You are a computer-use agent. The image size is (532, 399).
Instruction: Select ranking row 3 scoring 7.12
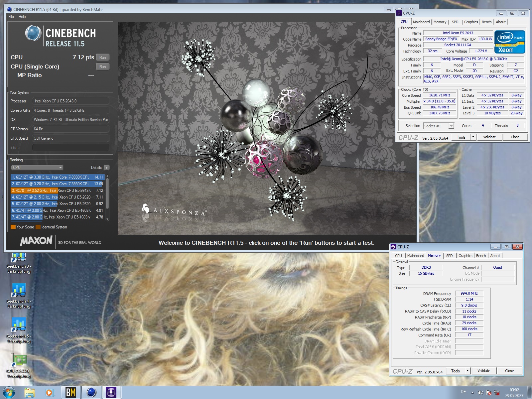(58, 191)
